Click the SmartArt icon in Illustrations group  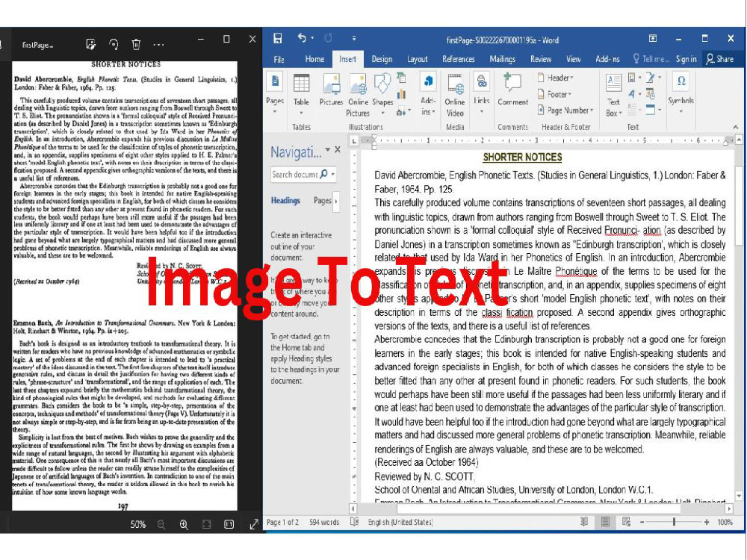(x=401, y=78)
